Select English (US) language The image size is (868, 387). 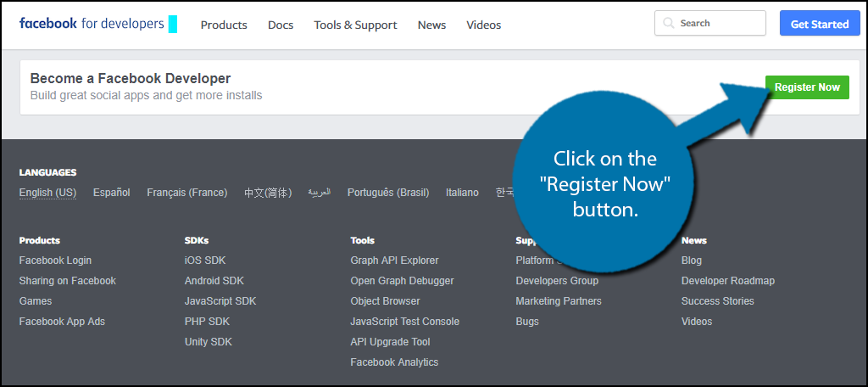47,193
